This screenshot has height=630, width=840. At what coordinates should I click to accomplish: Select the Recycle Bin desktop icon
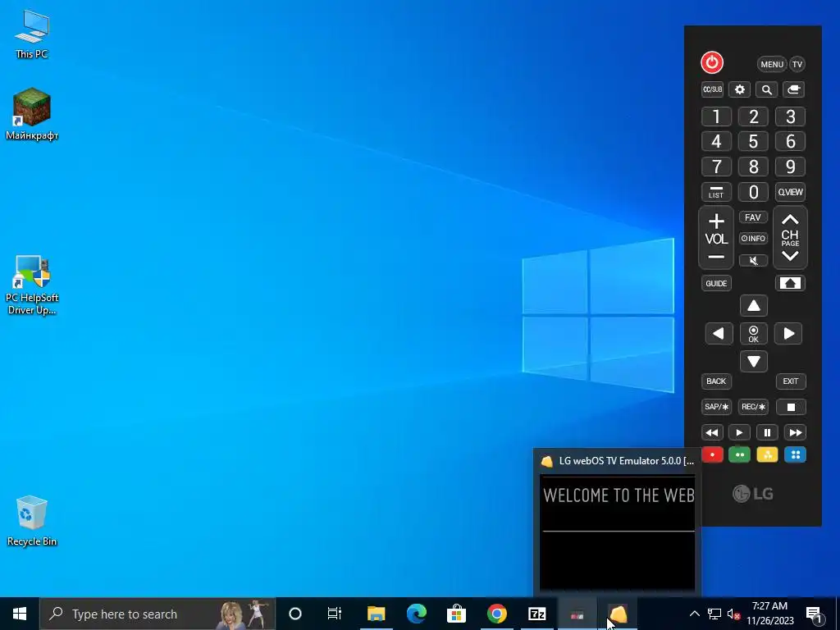[x=32, y=521]
